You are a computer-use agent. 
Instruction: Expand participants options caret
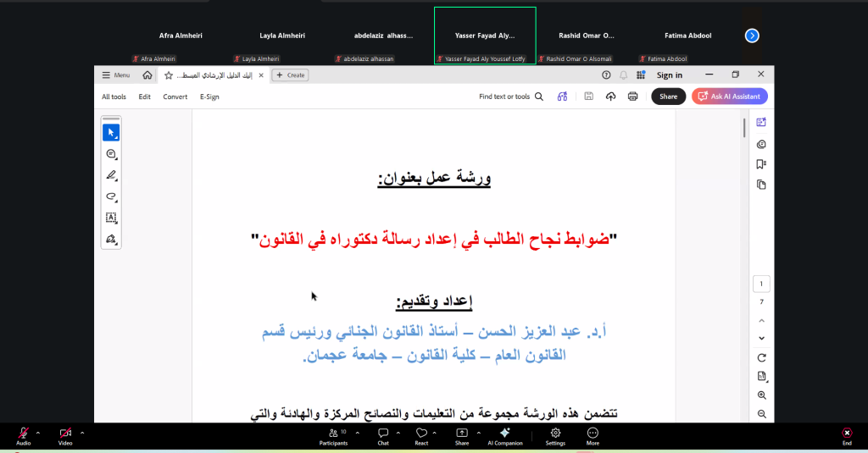click(357, 433)
